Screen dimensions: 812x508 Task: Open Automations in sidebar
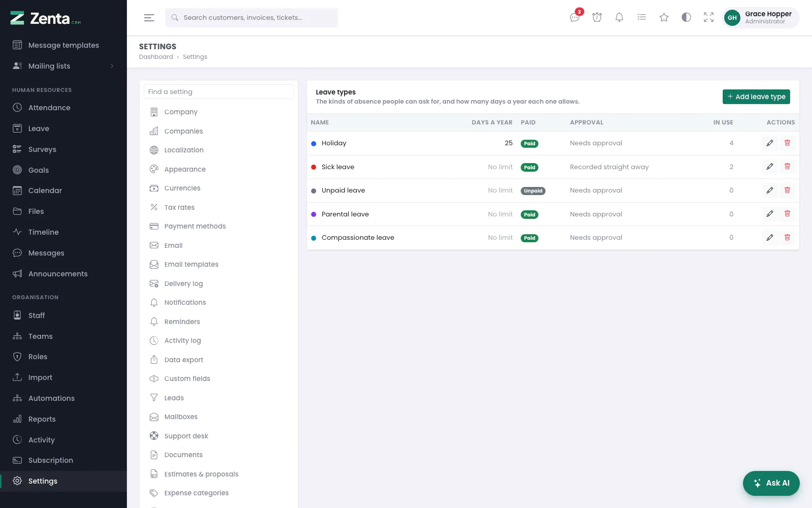pyautogui.click(x=63, y=398)
